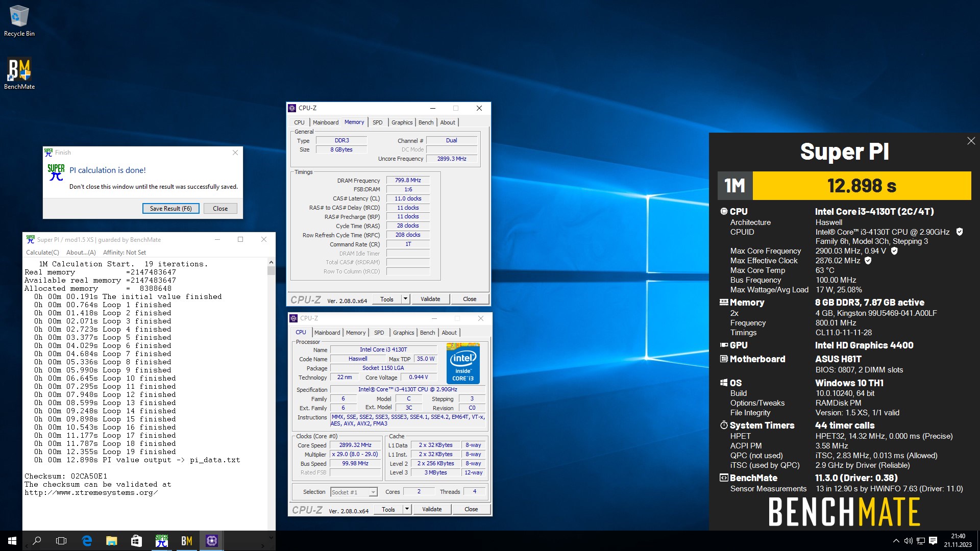Viewport: 980px width, 551px height.
Task: Click Max Effective Clock verified shield
Action: click(x=868, y=261)
